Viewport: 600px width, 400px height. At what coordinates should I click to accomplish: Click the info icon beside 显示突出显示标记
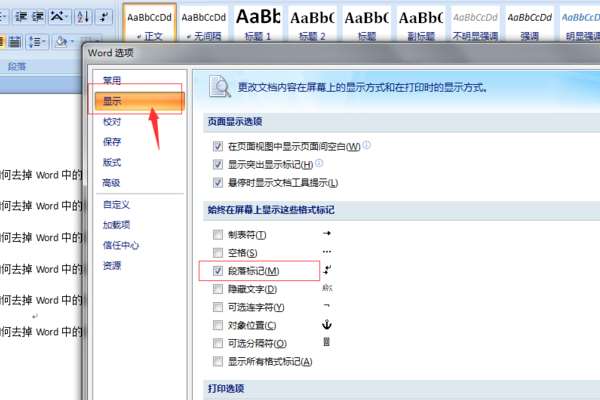[x=319, y=163]
